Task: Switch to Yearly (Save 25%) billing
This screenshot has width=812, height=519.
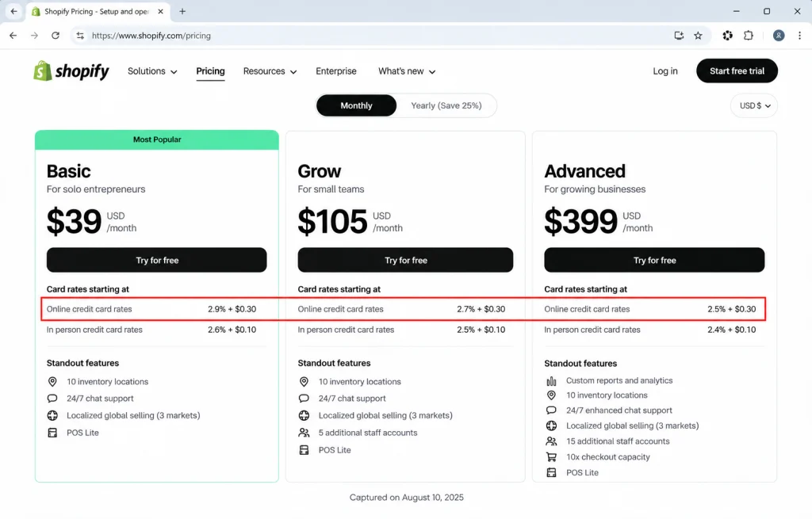Action: (446, 105)
